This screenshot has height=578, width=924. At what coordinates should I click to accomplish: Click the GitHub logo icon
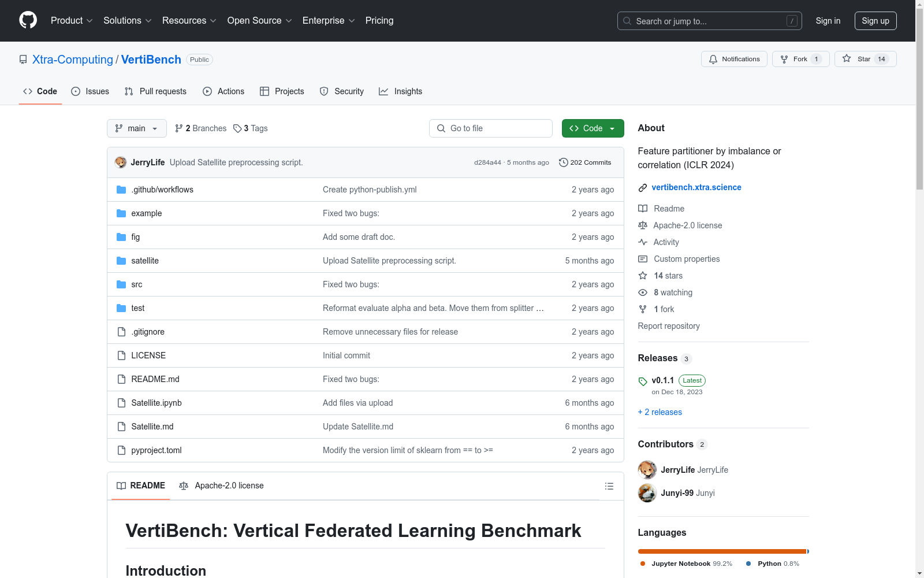tap(28, 20)
